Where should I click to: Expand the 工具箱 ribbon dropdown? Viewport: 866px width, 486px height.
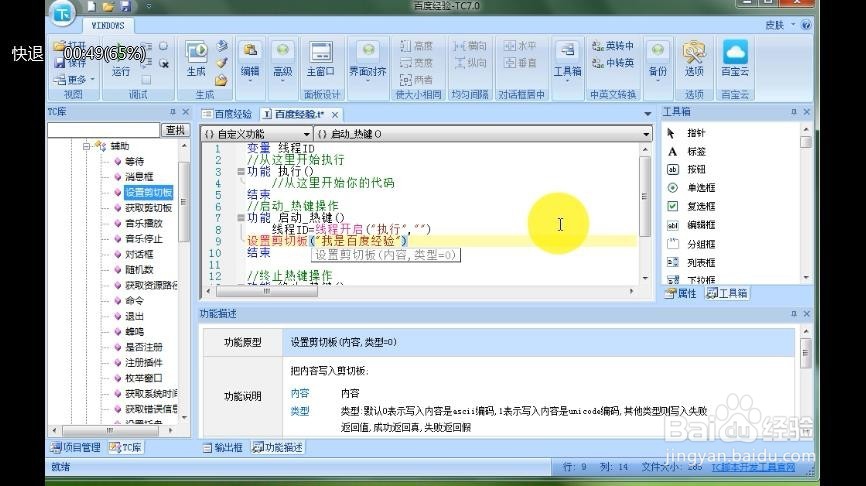(x=567, y=82)
